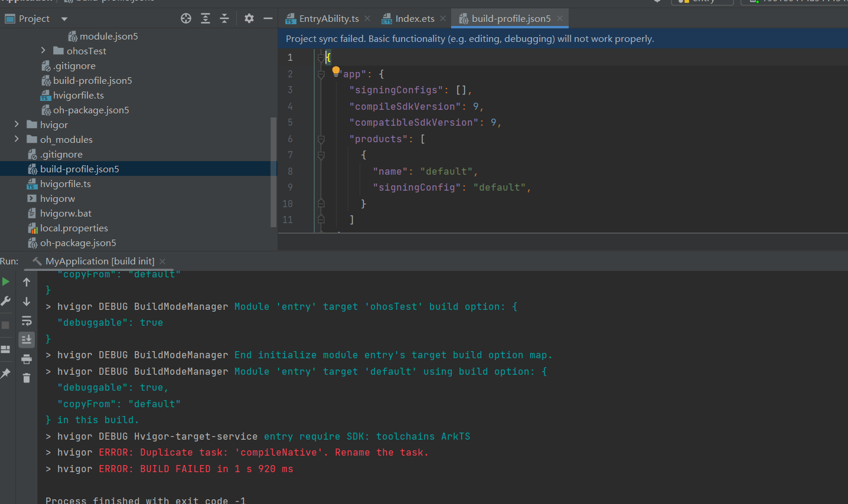
Task: Open Project panel settings gear
Action: click(249, 18)
